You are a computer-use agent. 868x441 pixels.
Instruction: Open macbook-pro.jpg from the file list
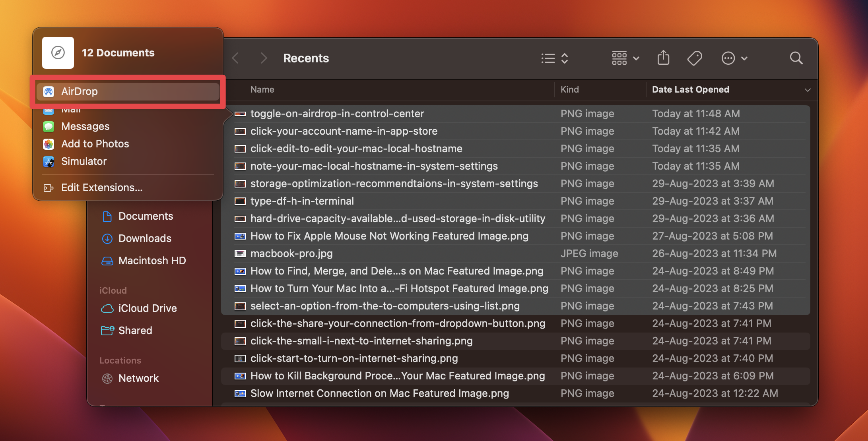coord(291,253)
